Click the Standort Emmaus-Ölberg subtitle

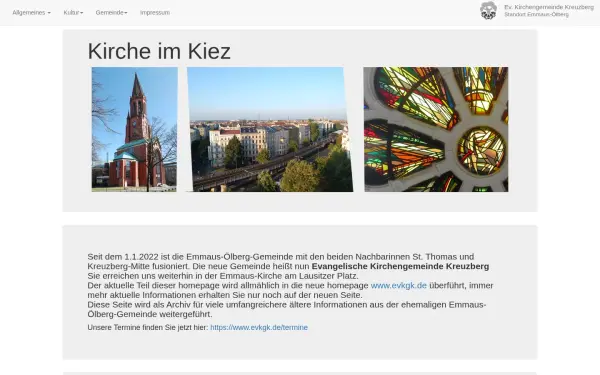coord(536,15)
